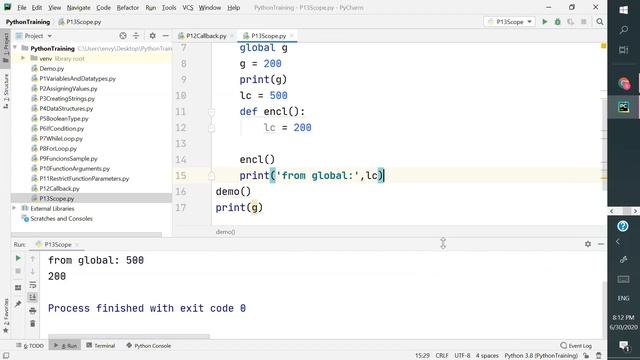Viewport: 640px width, 360px height.
Task: Open the VCS menu
Action: [188, 7]
